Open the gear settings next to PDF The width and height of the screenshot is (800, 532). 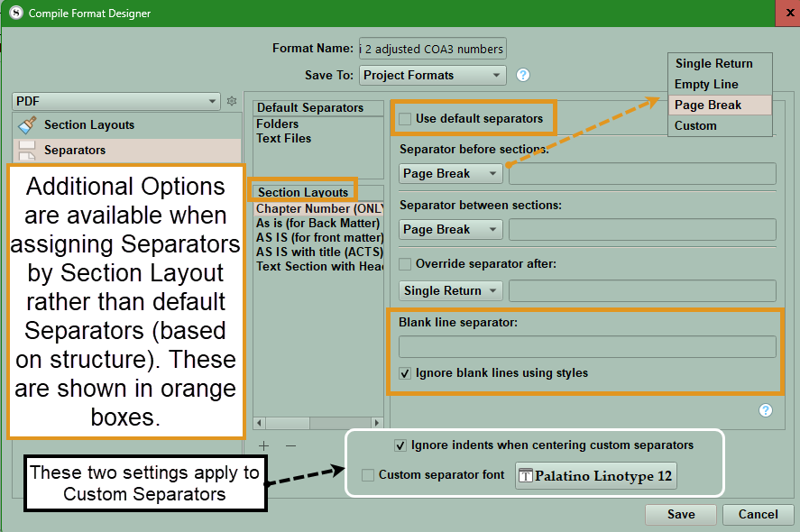(x=232, y=101)
